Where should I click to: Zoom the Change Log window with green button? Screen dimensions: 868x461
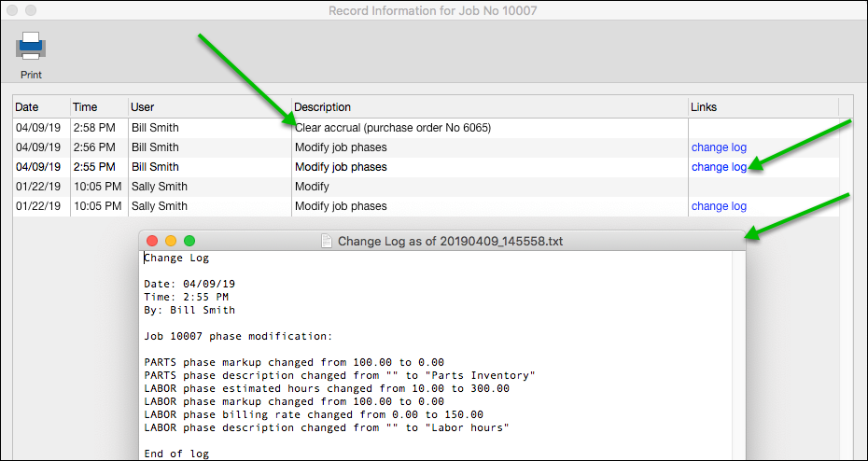tap(189, 241)
